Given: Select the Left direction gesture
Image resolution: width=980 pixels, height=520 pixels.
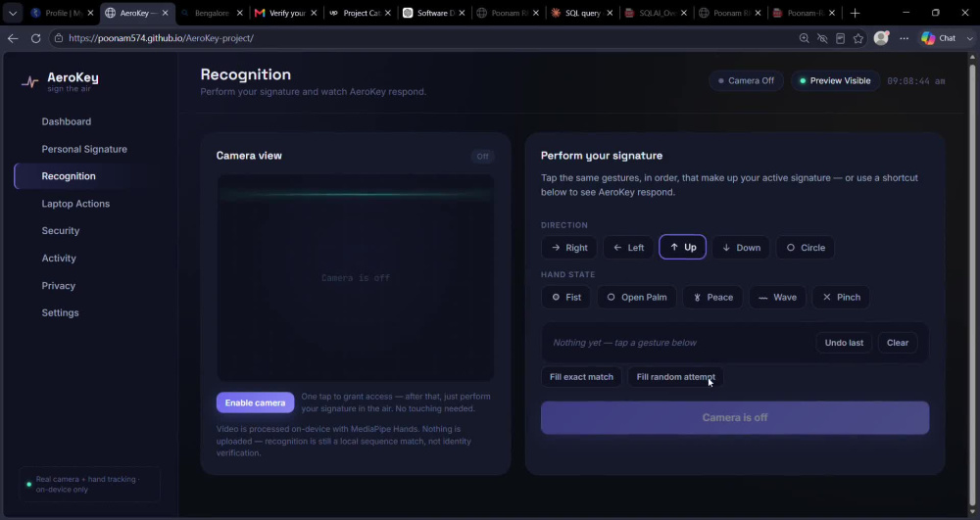Looking at the screenshot, I should [x=628, y=248].
